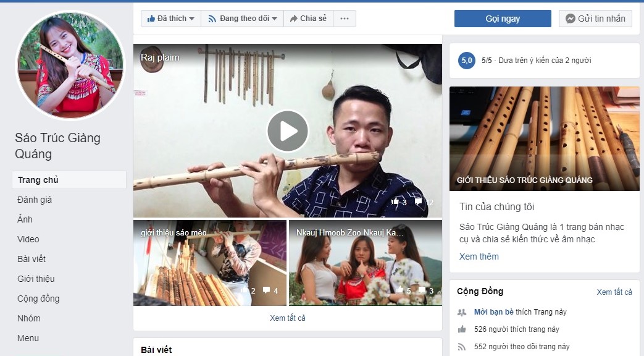Click the like icon on Nkauj Hmoob video
This screenshot has width=644, height=356.
[x=399, y=290]
